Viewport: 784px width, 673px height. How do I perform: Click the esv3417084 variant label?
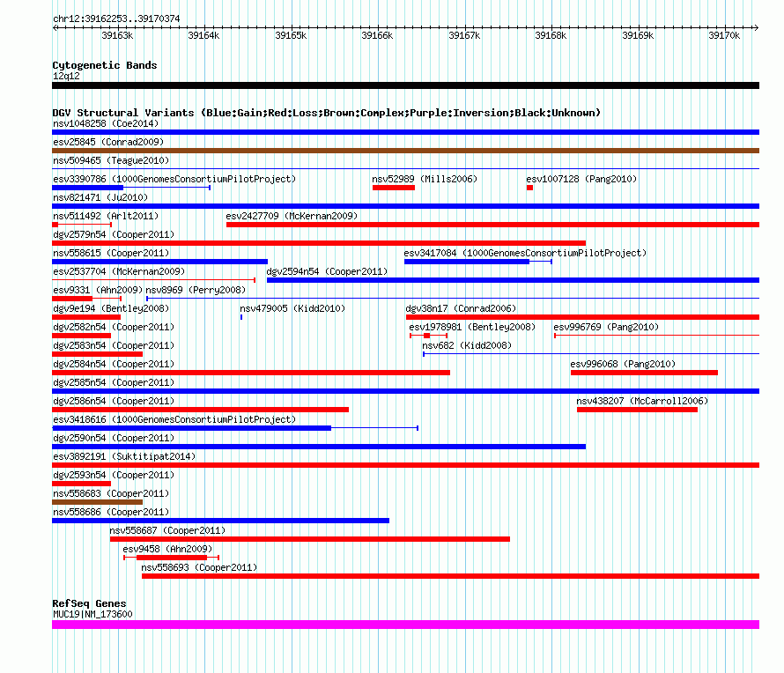525,253
